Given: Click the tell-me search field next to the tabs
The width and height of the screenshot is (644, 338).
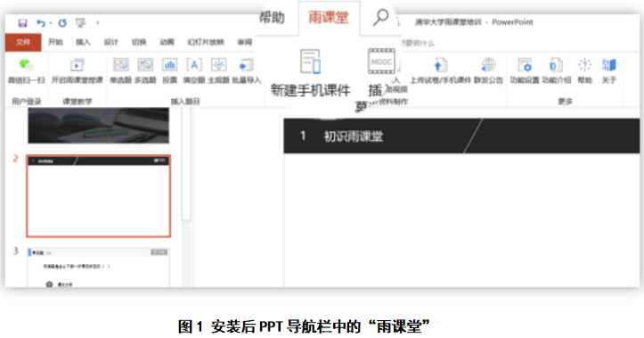Looking at the screenshot, I should [x=417, y=43].
